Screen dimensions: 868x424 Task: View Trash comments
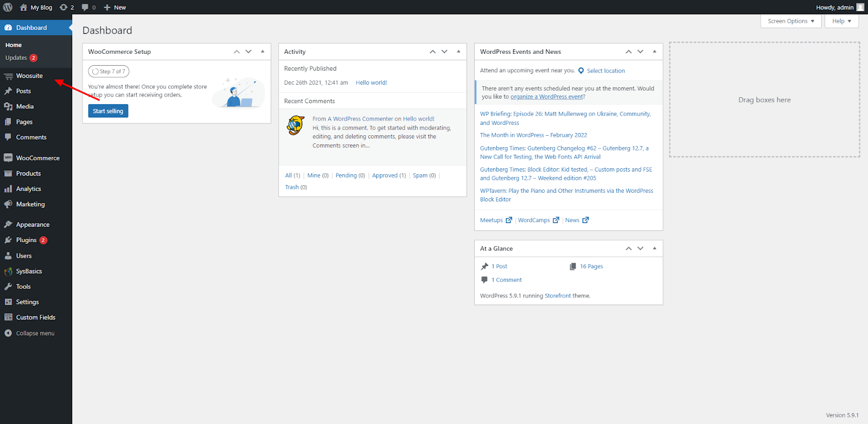click(x=292, y=187)
